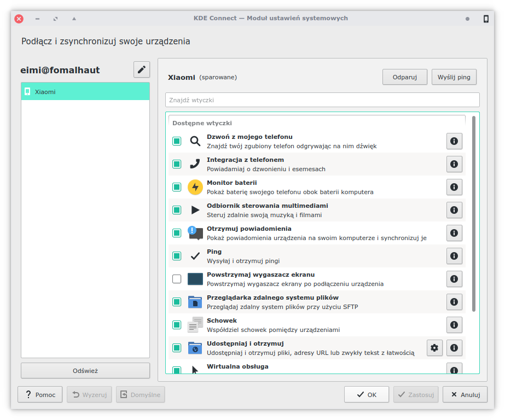Select the Xiaomi device in the sidebar
Viewport: 505px width, 420px height.
point(85,91)
